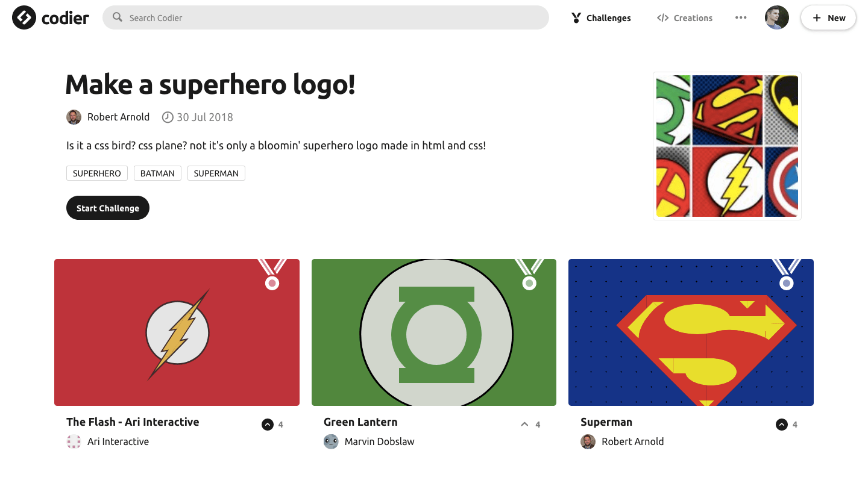Click the plus icon on New button
Viewport: 868px width, 492px height.
[x=818, y=17]
